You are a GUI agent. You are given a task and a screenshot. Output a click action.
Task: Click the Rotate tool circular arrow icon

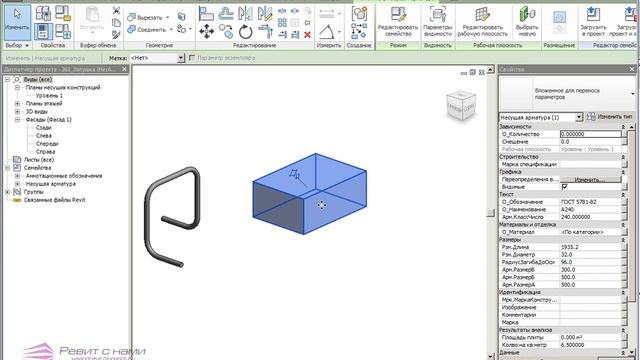245,31
